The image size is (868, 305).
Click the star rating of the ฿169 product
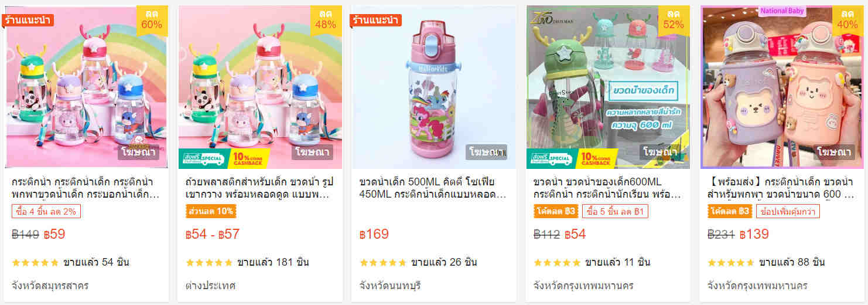(x=382, y=262)
